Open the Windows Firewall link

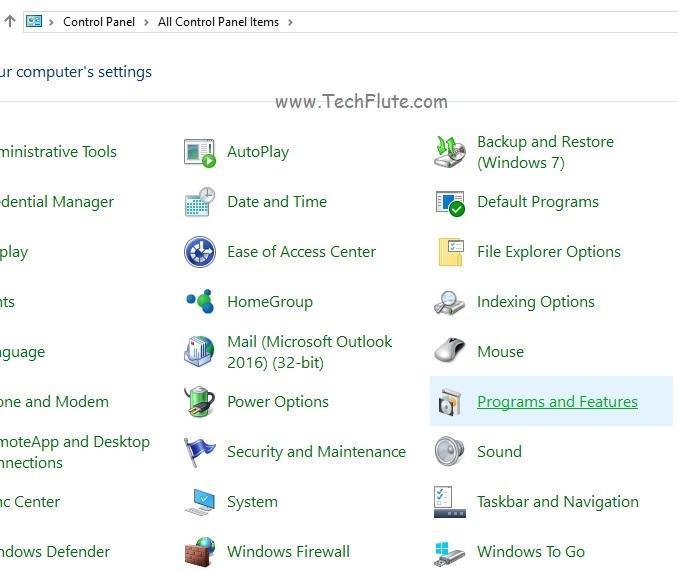(x=288, y=552)
